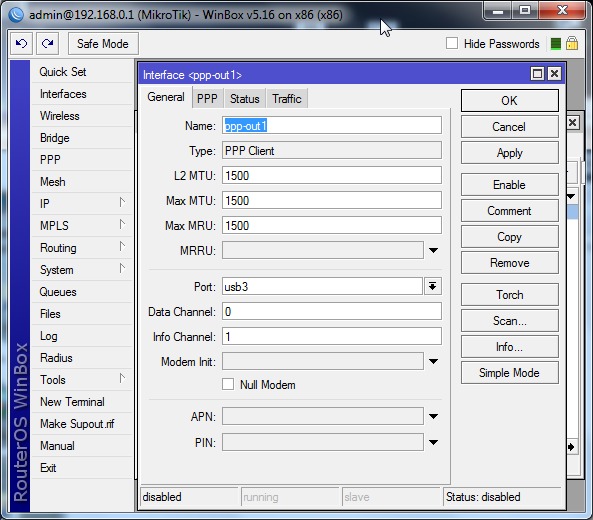Click the Info... button
593x520 pixels.
tap(509, 347)
